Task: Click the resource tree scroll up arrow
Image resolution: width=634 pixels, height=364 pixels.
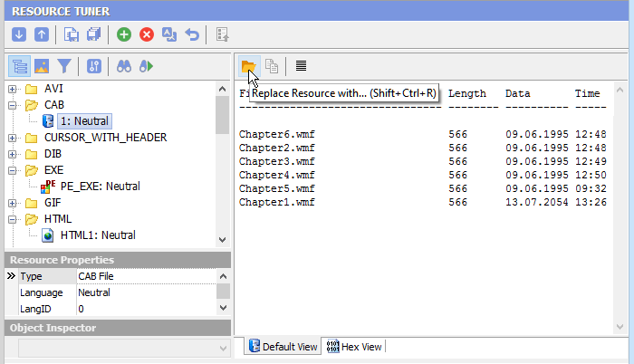Action: 223,89
